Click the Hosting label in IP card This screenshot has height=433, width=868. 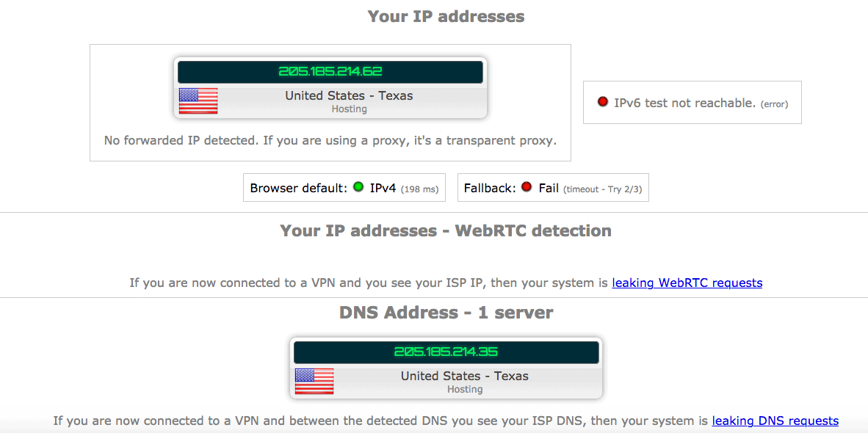[349, 109]
